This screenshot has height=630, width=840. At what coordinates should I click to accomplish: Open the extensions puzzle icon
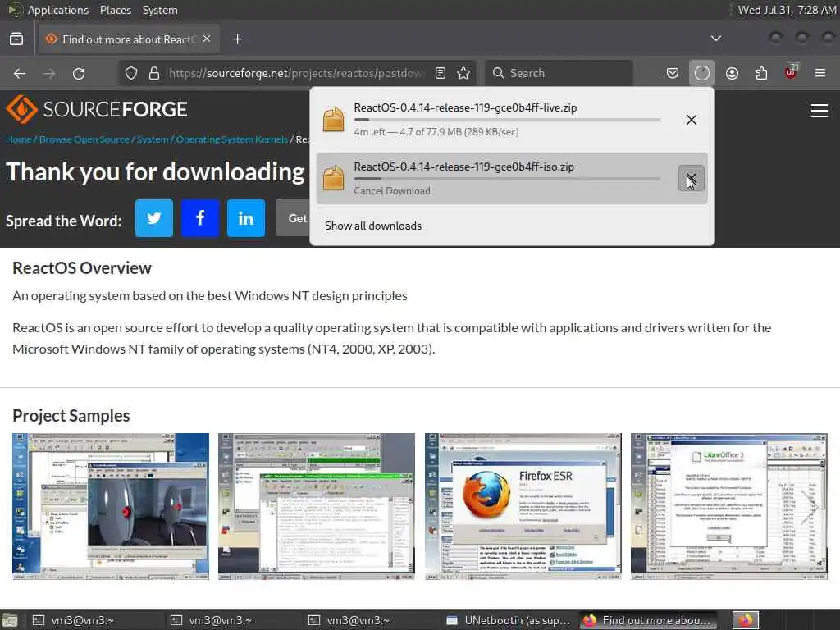click(761, 73)
